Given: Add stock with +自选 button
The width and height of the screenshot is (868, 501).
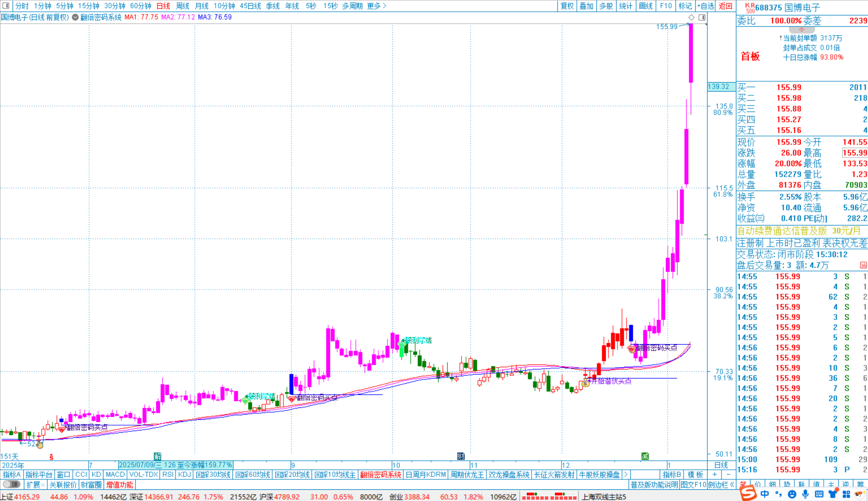Looking at the screenshot, I should pos(705,6).
